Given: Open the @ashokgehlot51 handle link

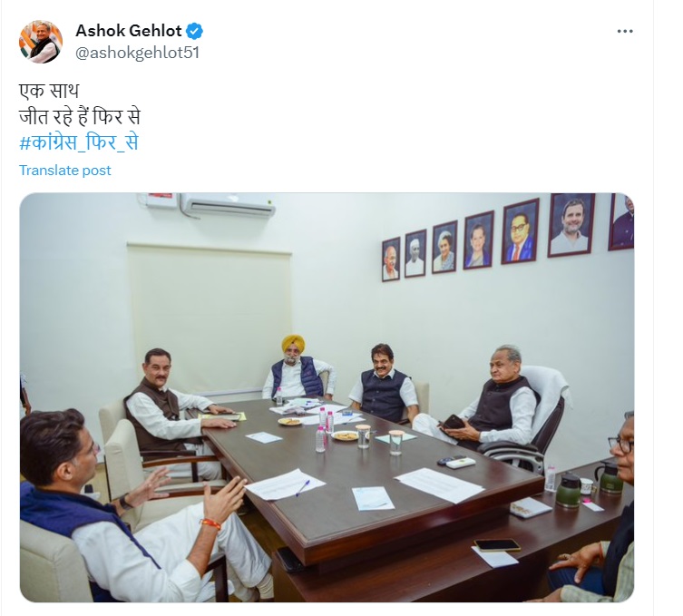Looking at the screenshot, I should click(137, 53).
